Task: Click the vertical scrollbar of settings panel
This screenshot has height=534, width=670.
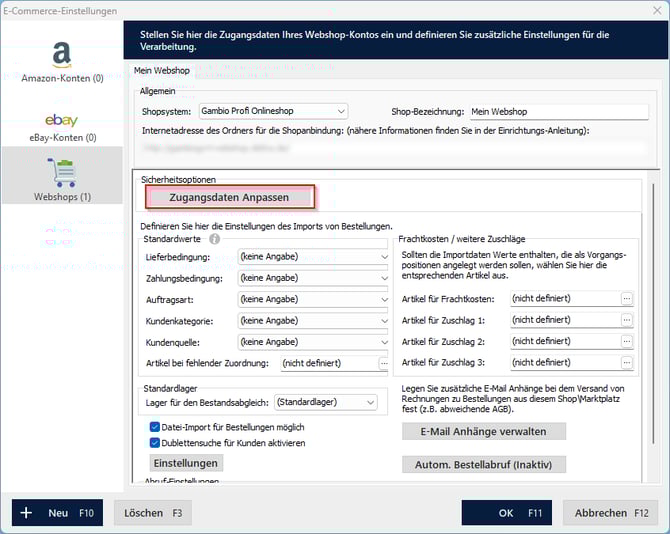Action: click(x=653, y=314)
